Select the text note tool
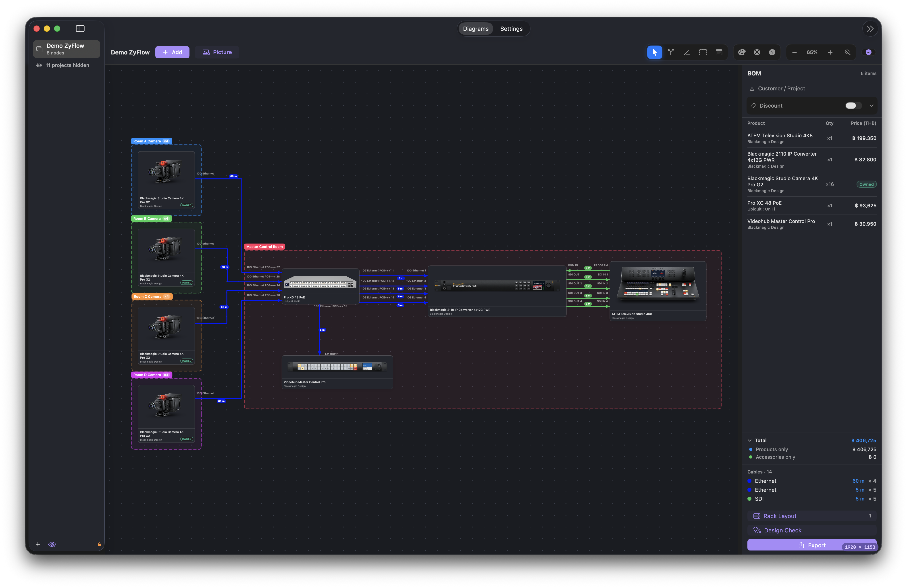 pyautogui.click(x=719, y=52)
